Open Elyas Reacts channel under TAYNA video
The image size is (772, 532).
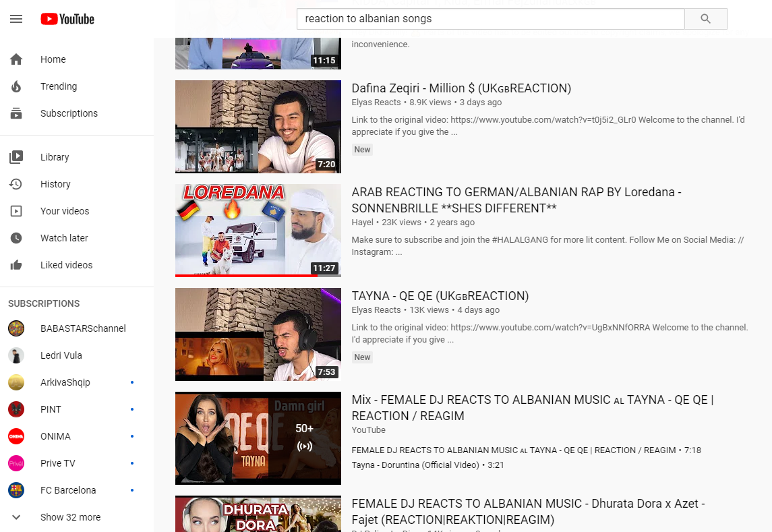(x=376, y=310)
